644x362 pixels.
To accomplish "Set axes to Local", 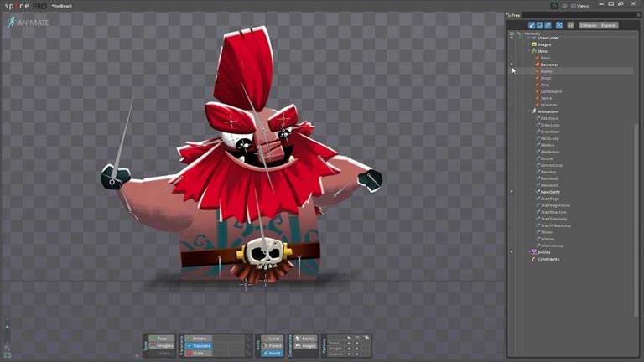I will (272, 339).
